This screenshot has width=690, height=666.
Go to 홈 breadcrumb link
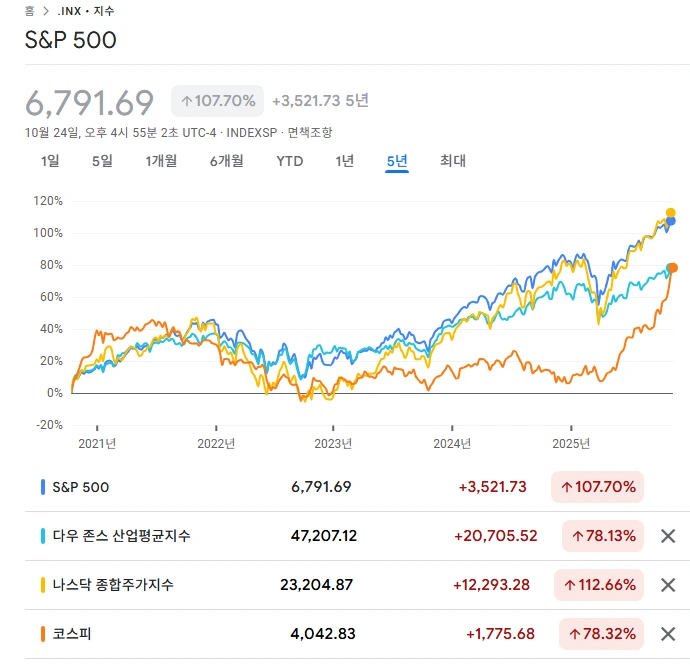click(x=29, y=11)
